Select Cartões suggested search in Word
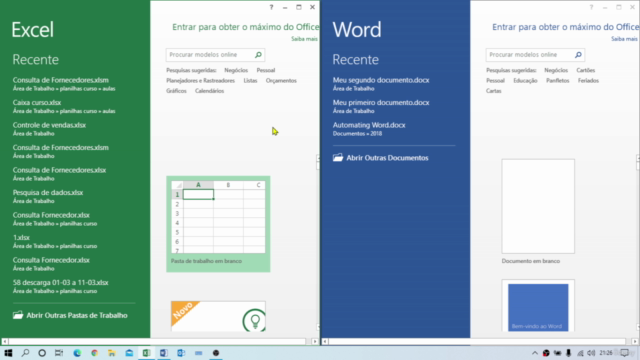This screenshot has width=640, height=360. click(586, 70)
